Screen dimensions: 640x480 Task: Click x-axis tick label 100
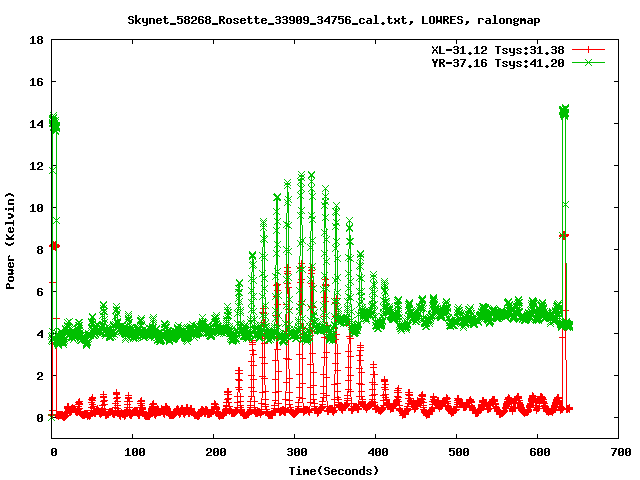coord(134,452)
